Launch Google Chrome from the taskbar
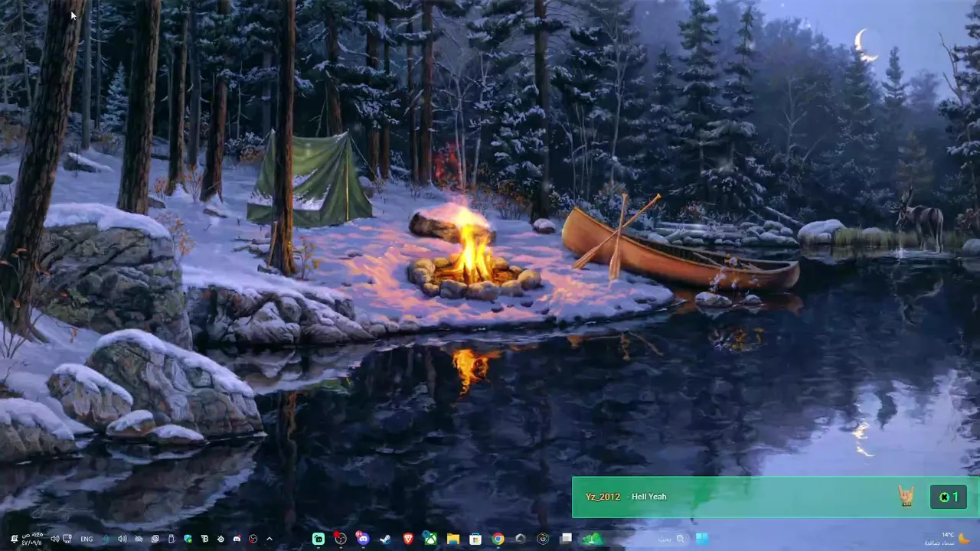The image size is (980, 551). 498,539
